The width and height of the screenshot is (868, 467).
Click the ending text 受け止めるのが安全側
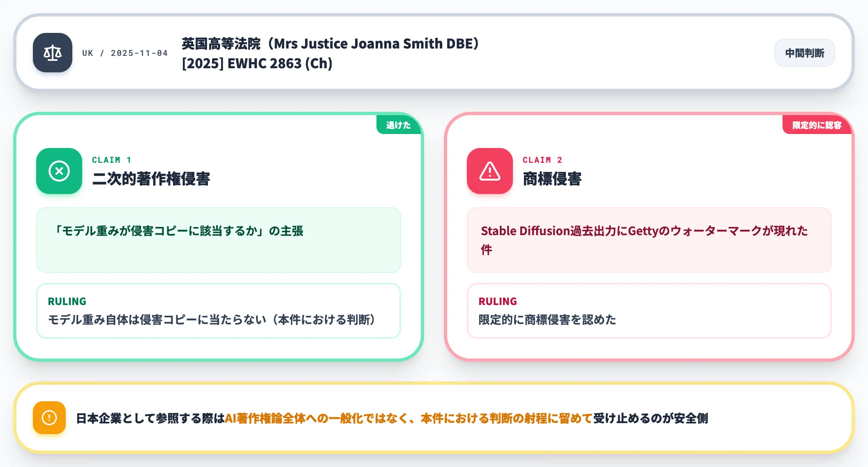[651, 418]
